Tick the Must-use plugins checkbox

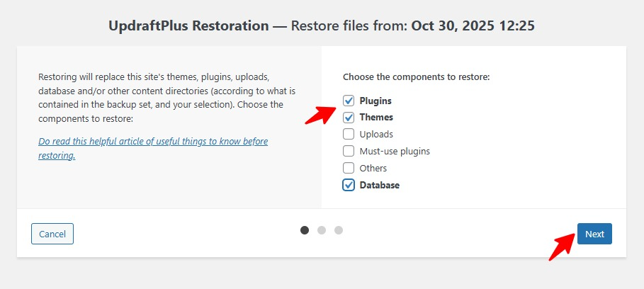point(349,151)
